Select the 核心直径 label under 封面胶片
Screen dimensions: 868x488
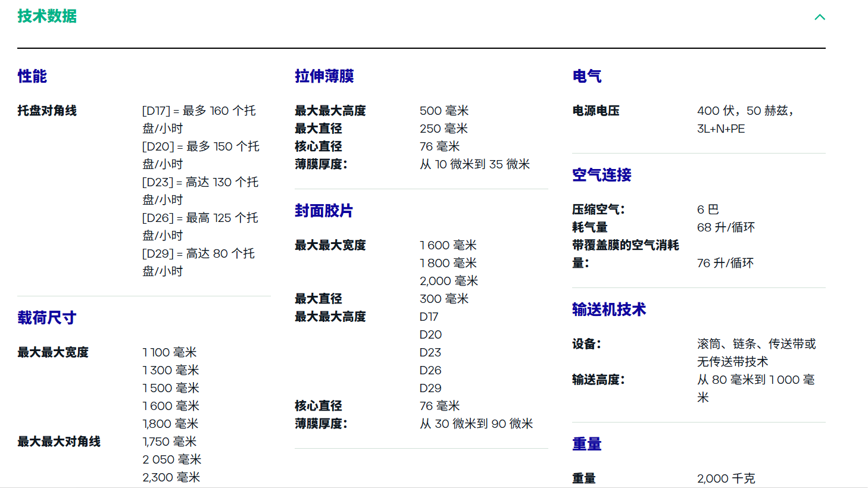pos(313,405)
